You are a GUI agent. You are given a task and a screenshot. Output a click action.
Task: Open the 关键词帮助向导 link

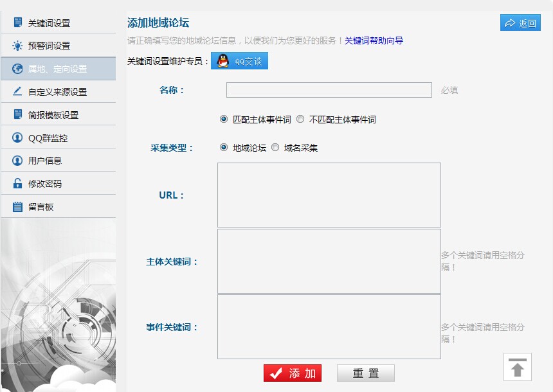point(374,40)
